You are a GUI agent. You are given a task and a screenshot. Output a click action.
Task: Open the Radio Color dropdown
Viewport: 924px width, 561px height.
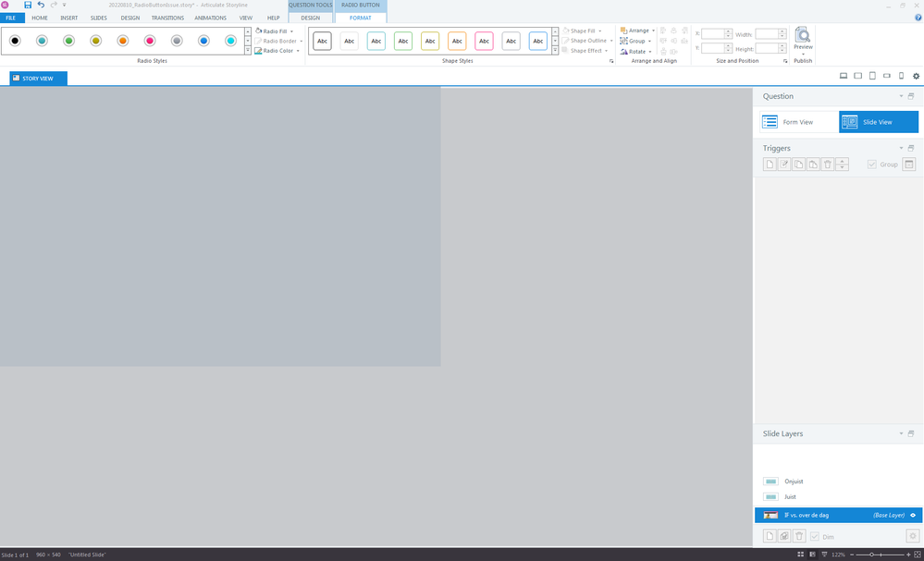[278, 51]
